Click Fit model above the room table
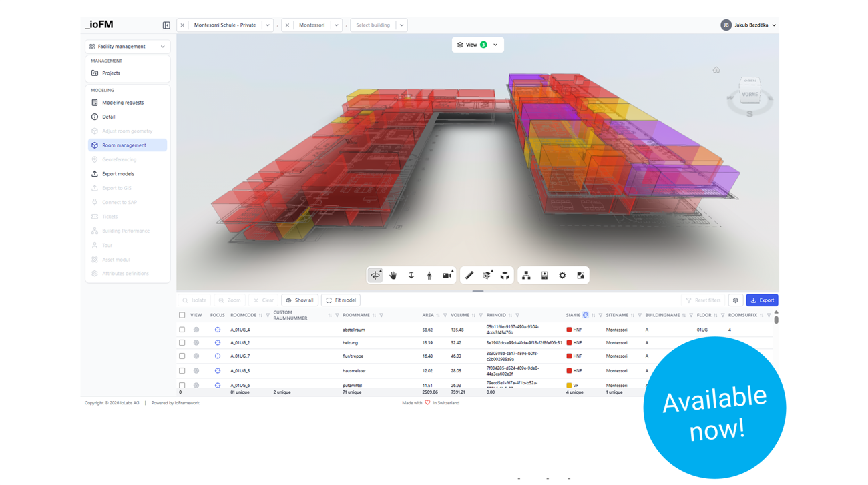 click(x=341, y=300)
